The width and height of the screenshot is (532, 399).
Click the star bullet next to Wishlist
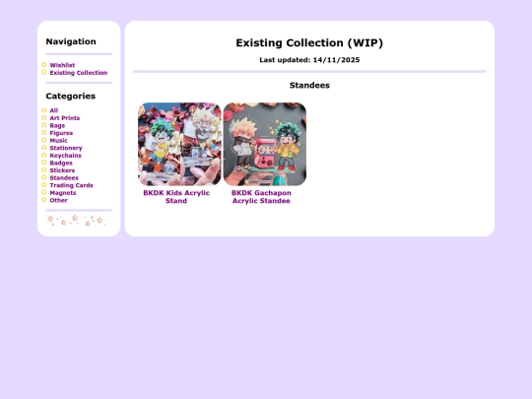pos(43,64)
